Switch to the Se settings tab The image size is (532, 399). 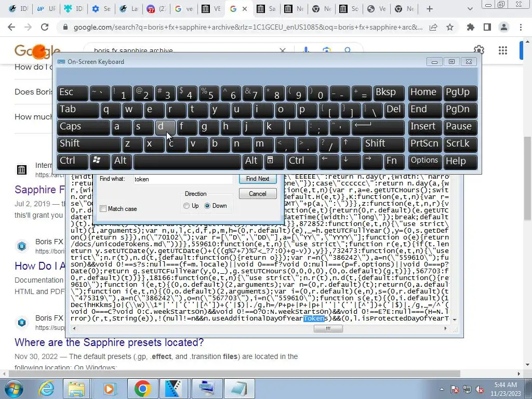(101, 9)
